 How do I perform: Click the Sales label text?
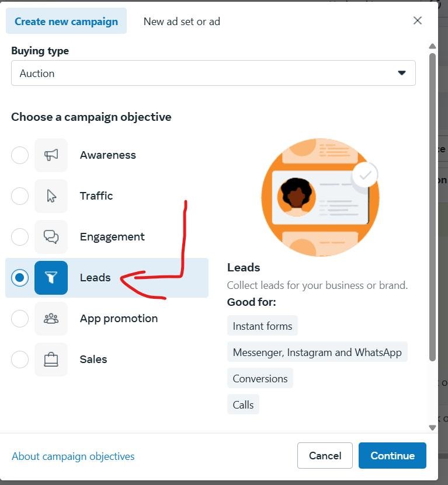pyautogui.click(x=93, y=359)
